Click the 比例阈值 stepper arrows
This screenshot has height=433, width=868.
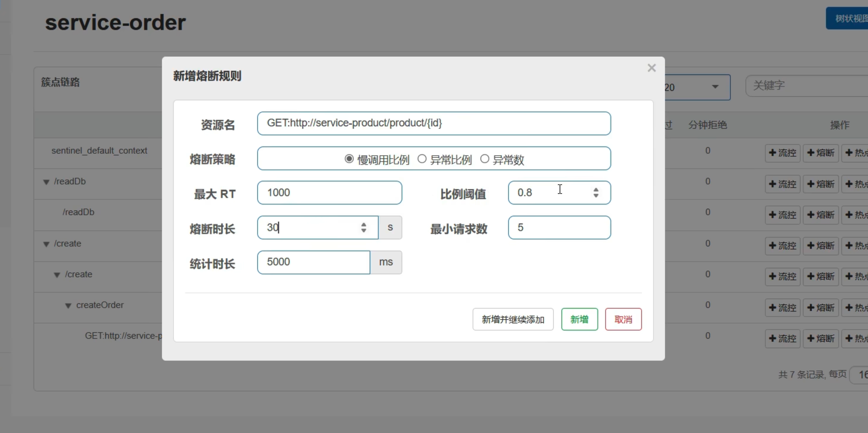[596, 192]
